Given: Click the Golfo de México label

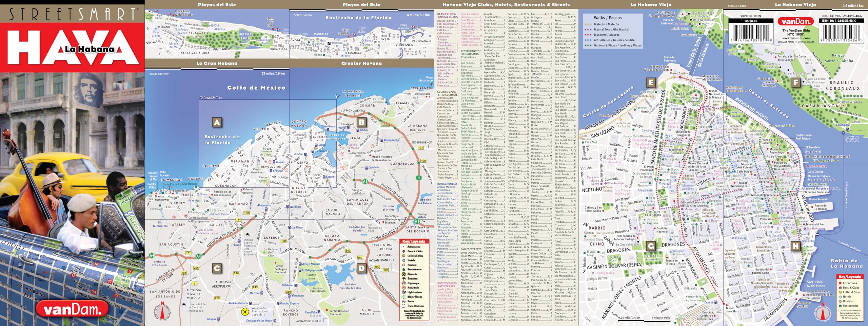Looking at the screenshot, I should point(256,88).
